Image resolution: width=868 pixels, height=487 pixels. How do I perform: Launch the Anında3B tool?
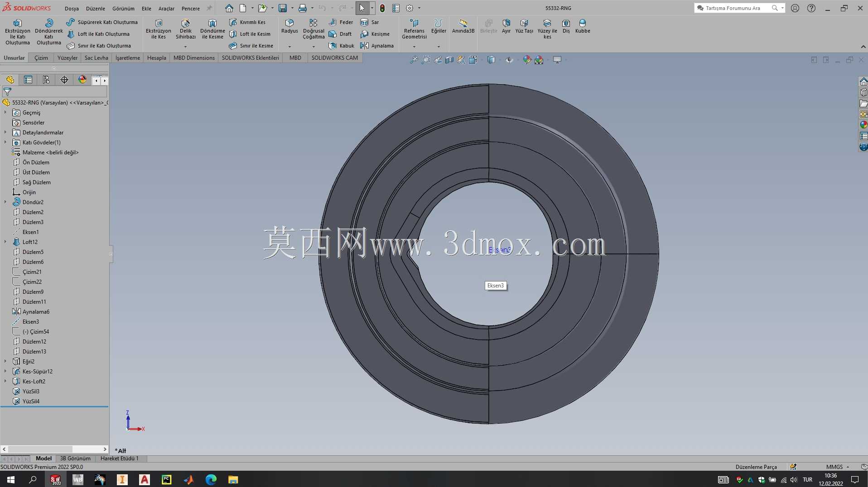(463, 26)
